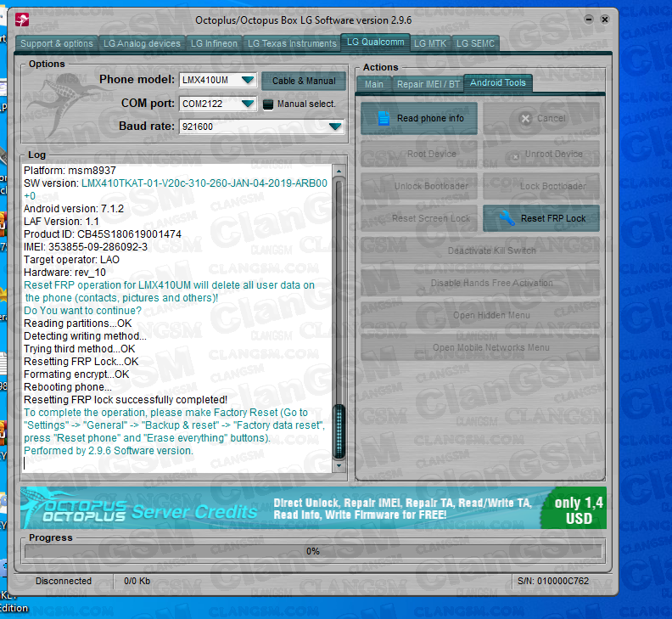The width and height of the screenshot is (672, 619).
Task: Click 'Performed by 2.9.6 Software version.' line
Action: pos(109,451)
